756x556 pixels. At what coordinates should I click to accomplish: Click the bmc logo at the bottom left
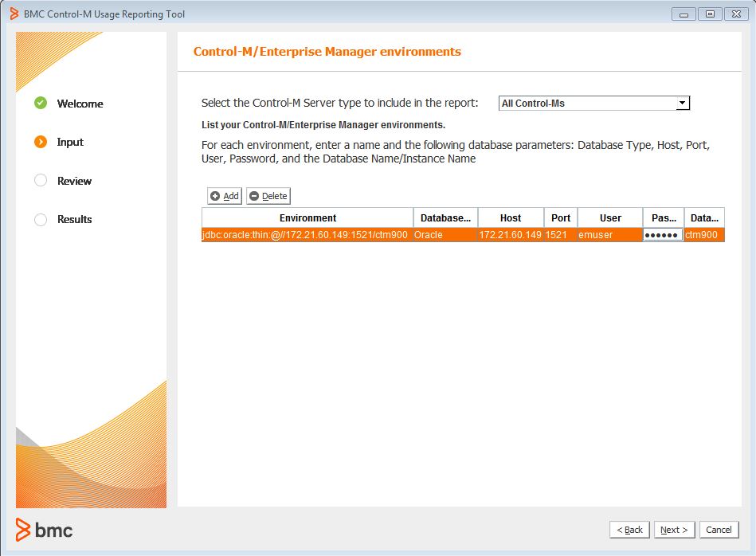click(x=44, y=530)
